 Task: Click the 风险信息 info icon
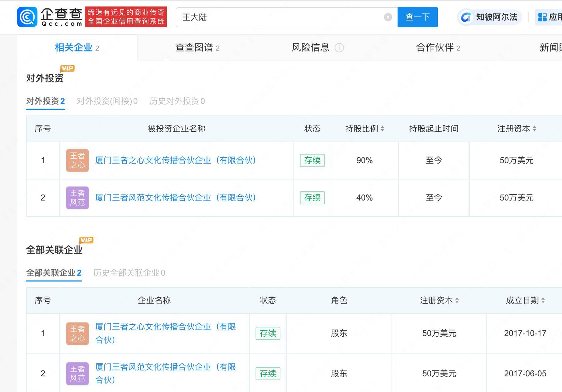339,48
